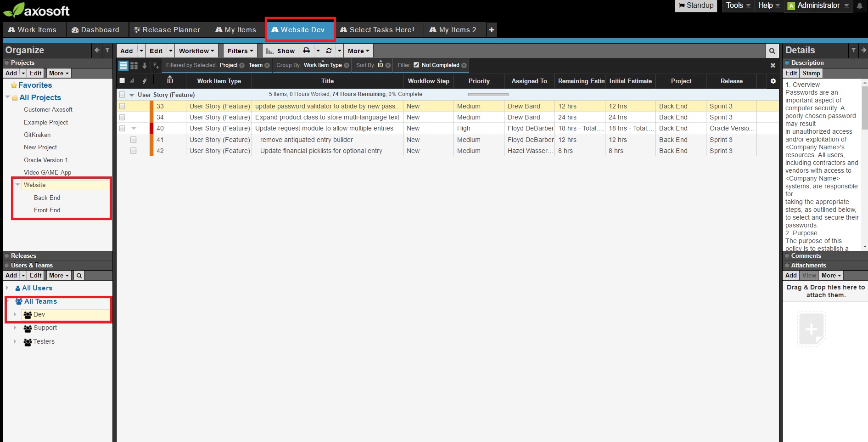This screenshot has height=442, width=868.
Task: Print the work item list
Action: tap(307, 51)
